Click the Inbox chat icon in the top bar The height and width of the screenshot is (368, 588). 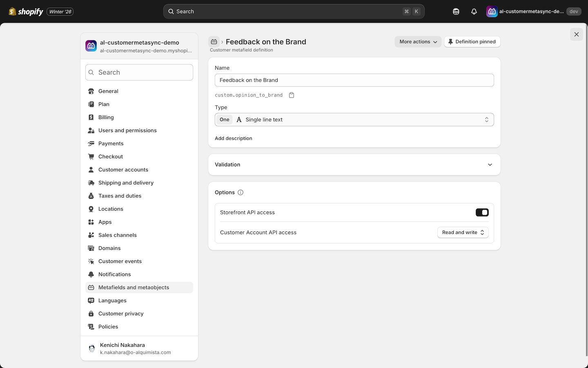pyautogui.click(x=456, y=11)
